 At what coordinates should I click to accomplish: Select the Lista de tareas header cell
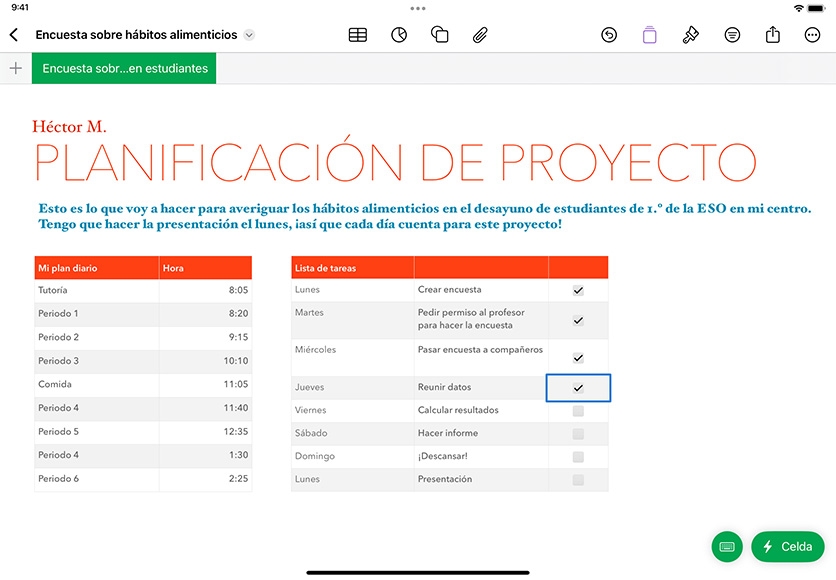[352, 268]
